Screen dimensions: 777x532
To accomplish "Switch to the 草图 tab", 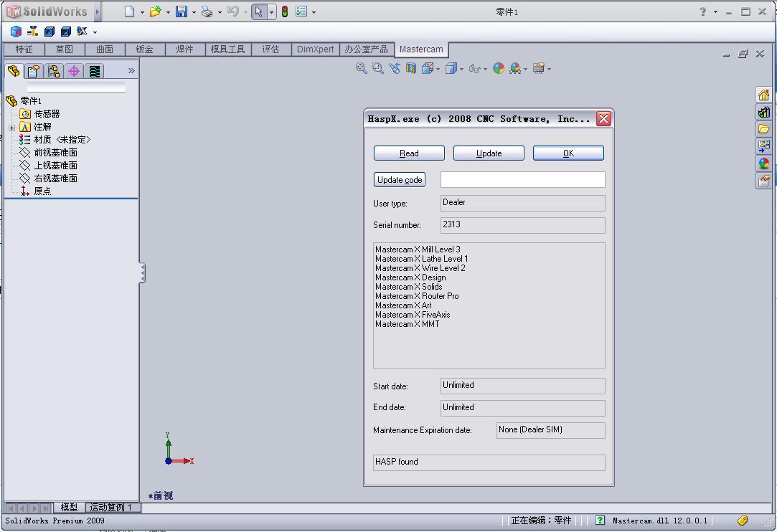I will (65, 49).
